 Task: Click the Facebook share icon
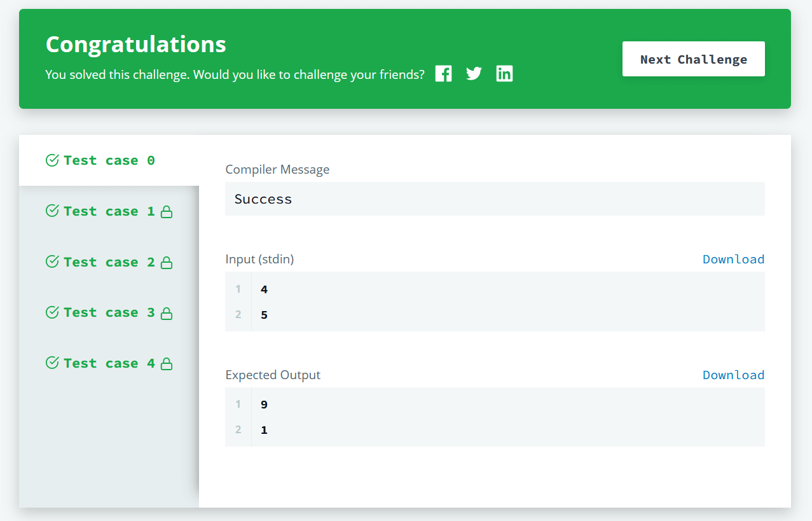443,73
